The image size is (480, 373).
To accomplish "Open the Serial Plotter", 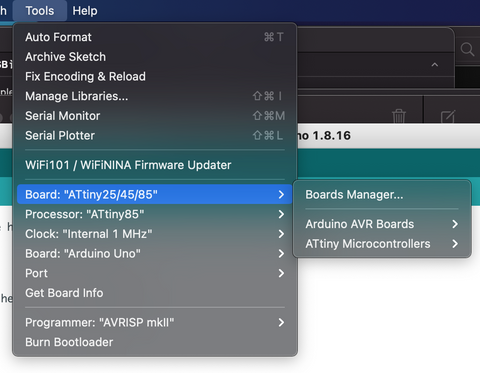I will [x=155, y=135].
